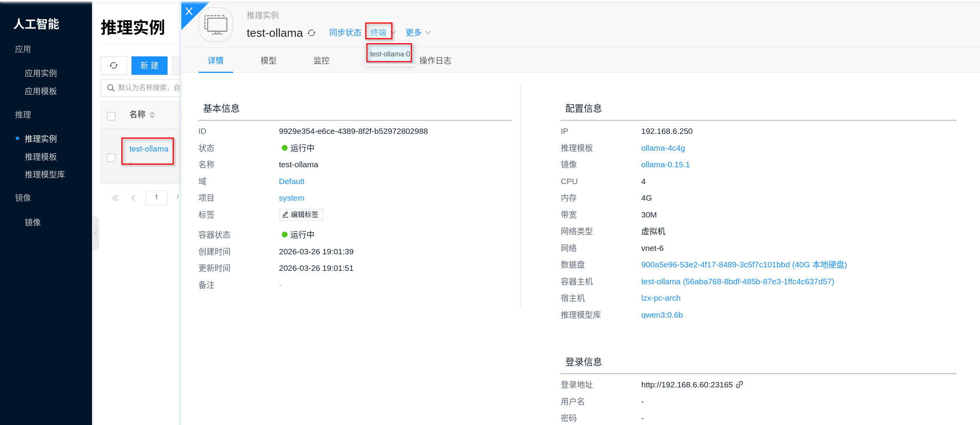Check the test-ollama row checkbox

click(111, 158)
